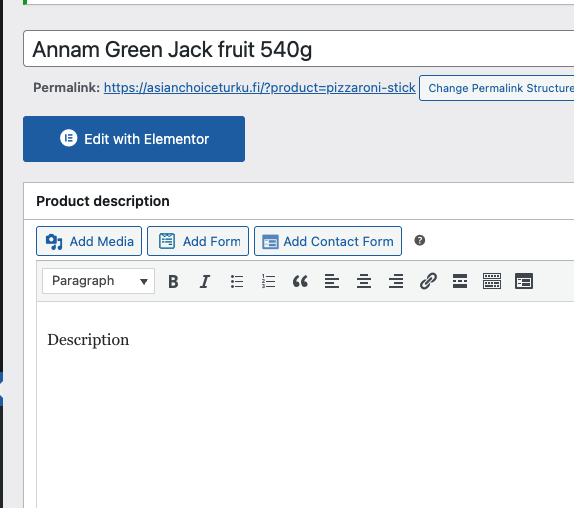
Task: Insert or edit a link
Action: [428, 281]
